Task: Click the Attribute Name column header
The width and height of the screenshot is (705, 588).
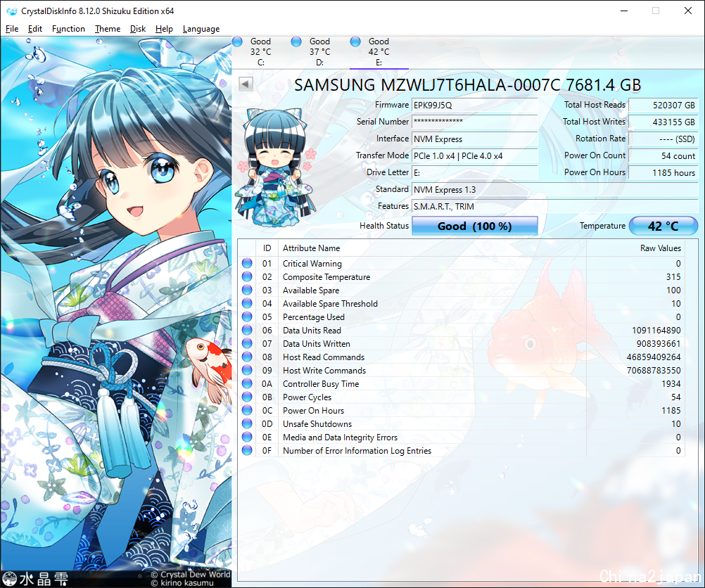Action: (432, 248)
